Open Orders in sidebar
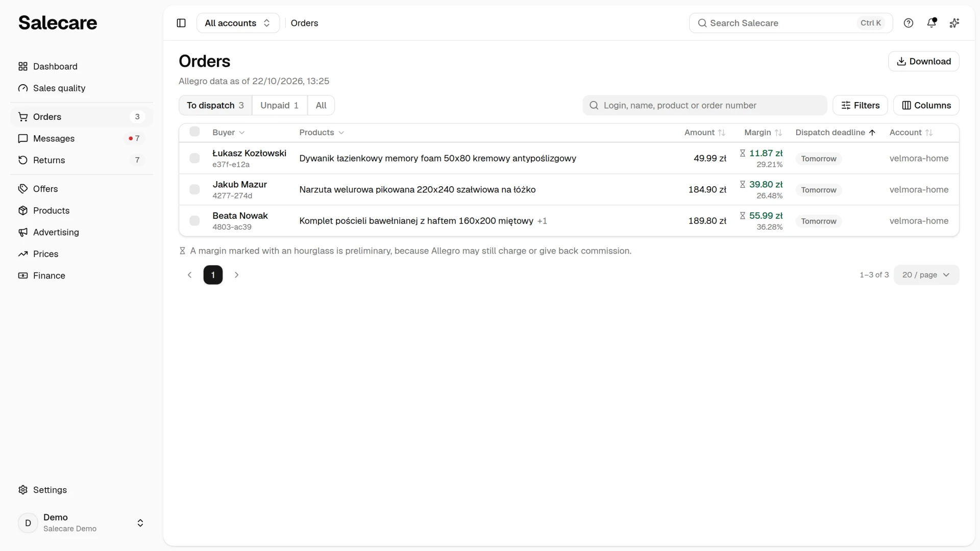The width and height of the screenshot is (980, 551). pyautogui.click(x=82, y=117)
